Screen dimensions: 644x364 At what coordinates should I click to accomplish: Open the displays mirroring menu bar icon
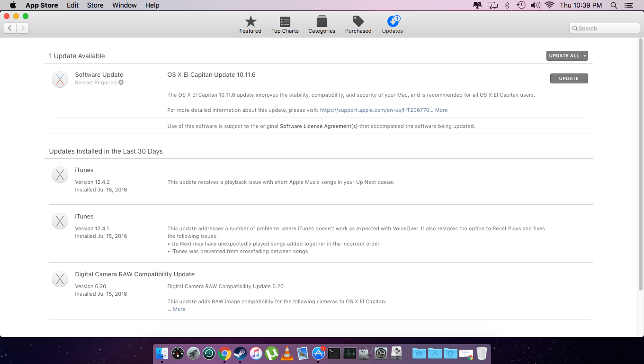[492, 5]
